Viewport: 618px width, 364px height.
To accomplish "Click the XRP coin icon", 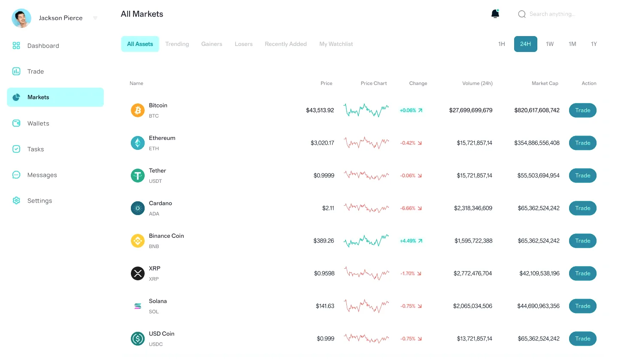I will [138, 273].
